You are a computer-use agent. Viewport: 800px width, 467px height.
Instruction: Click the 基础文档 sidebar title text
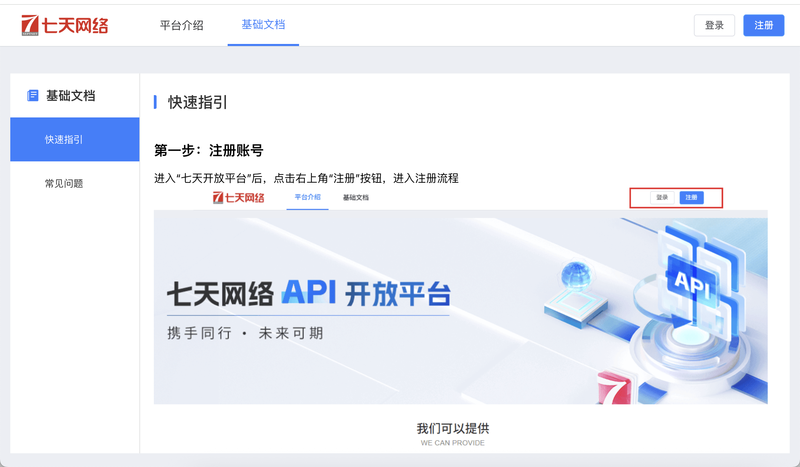[70, 95]
